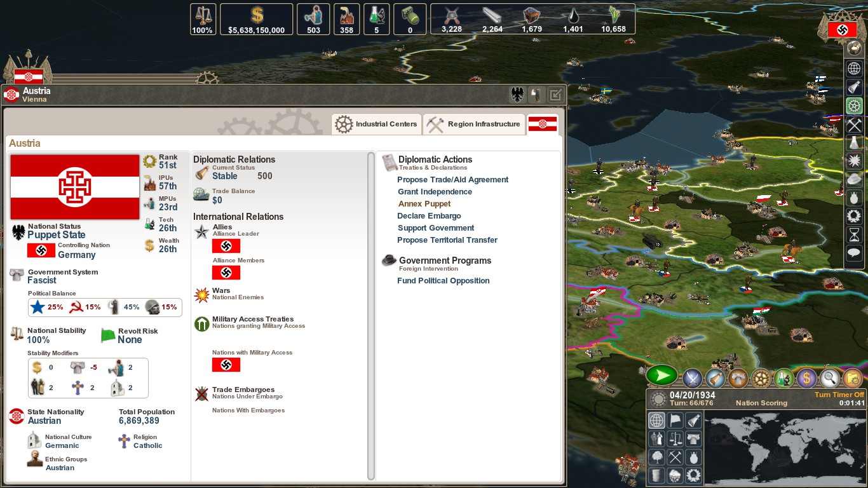Select the globe map mode beside minimap
Screen dimensions: 868x488
(x=656, y=421)
